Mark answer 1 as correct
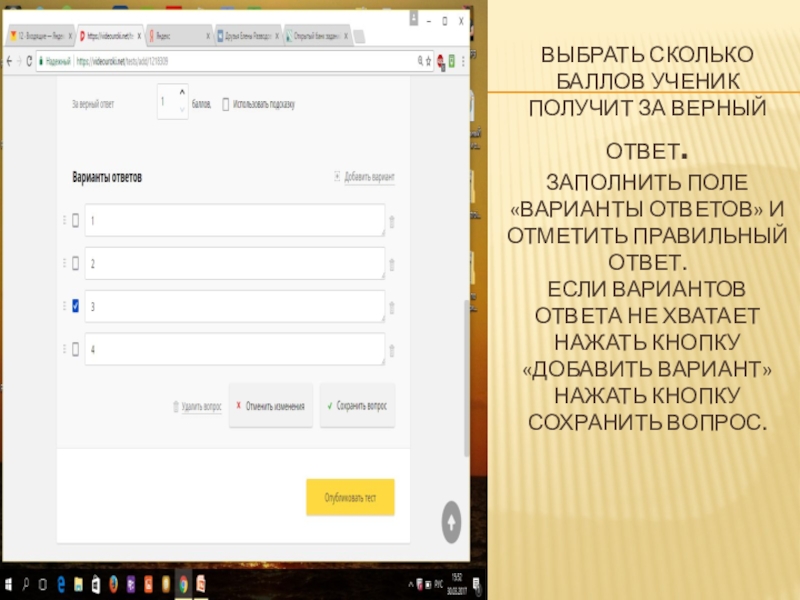800x600 pixels. (75, 221)
